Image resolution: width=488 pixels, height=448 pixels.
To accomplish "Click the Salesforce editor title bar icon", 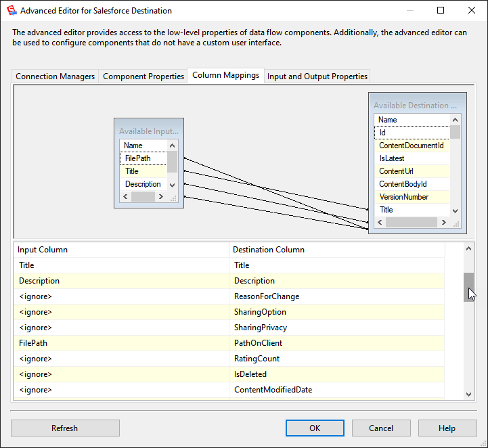I will click(x=11, y=11).
